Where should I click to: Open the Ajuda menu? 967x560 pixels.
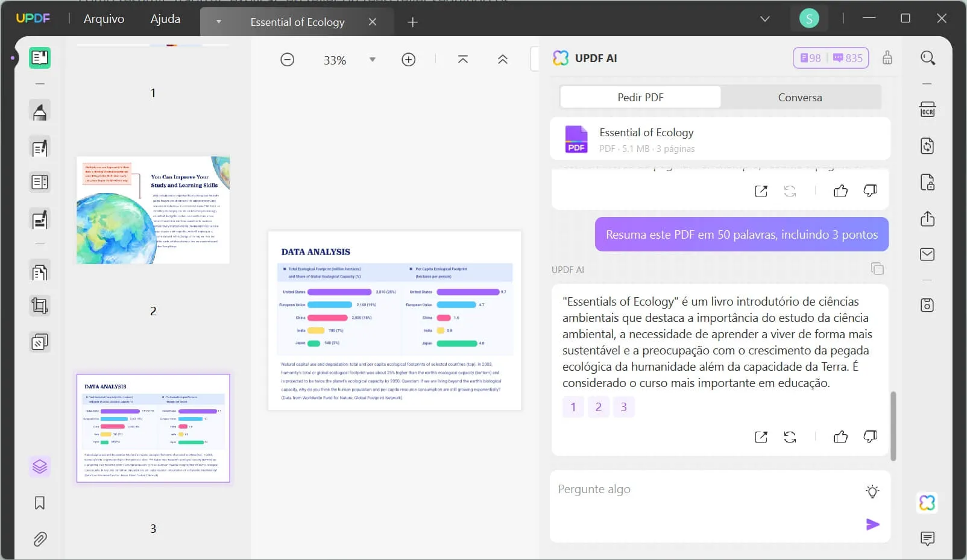pyautogui.click(x=165, y=19)
